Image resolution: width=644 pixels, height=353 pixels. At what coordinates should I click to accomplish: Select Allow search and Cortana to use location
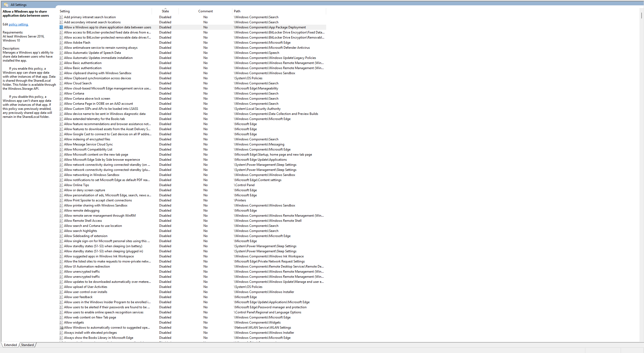pyautogui.click(x=93, y=226)
